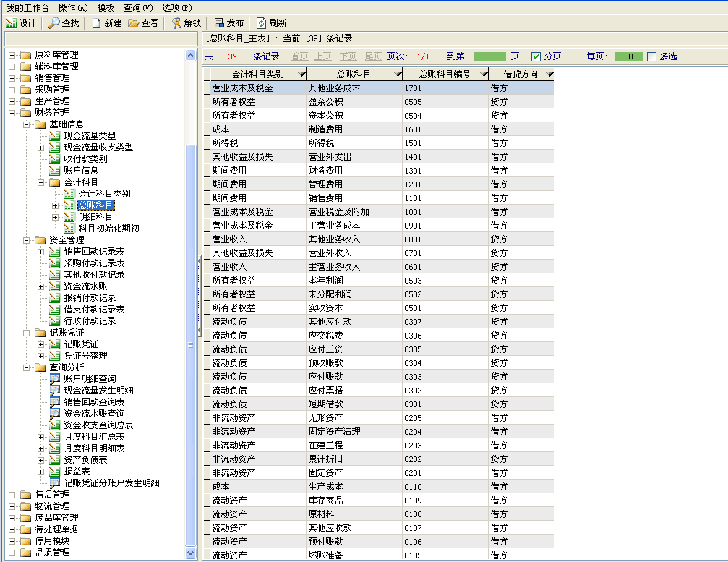Viewport: 728px width, 562px height.
Task: Click the 刷新 refresh icon
Action: point(262,22)
